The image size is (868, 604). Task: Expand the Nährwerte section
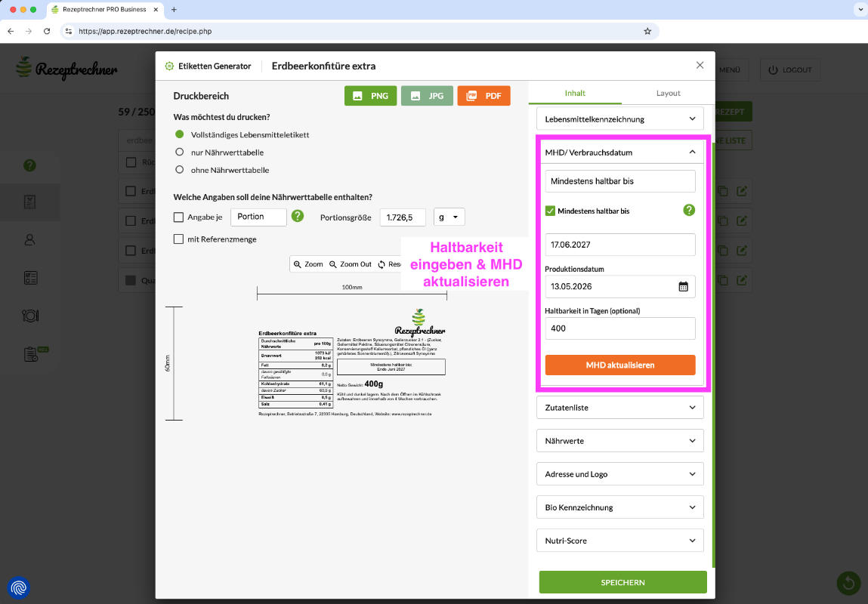pos(620,441)
